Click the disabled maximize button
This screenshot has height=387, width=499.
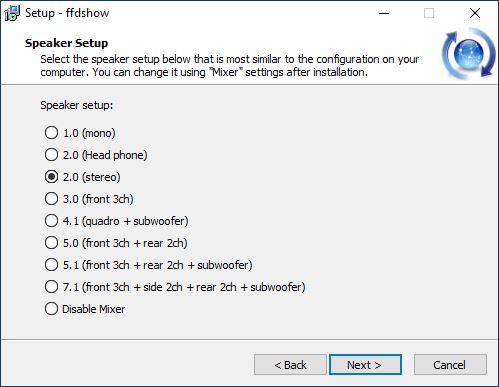pos(429,13)
